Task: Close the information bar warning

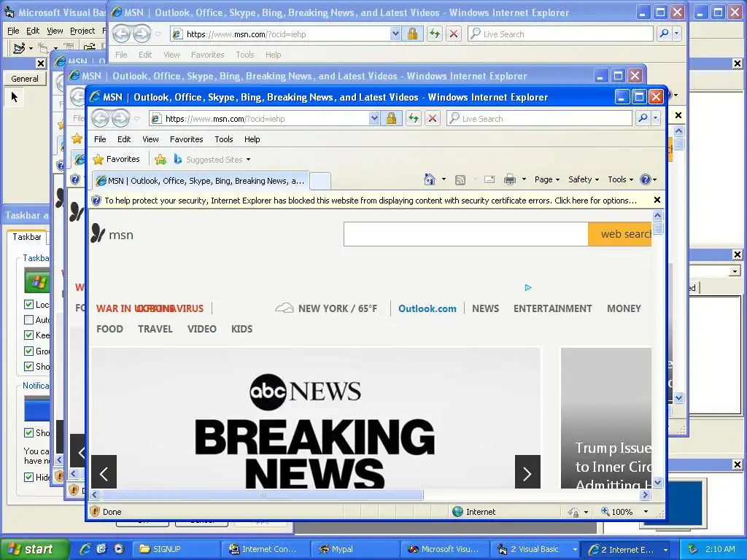Action: [x=657, y=200]
